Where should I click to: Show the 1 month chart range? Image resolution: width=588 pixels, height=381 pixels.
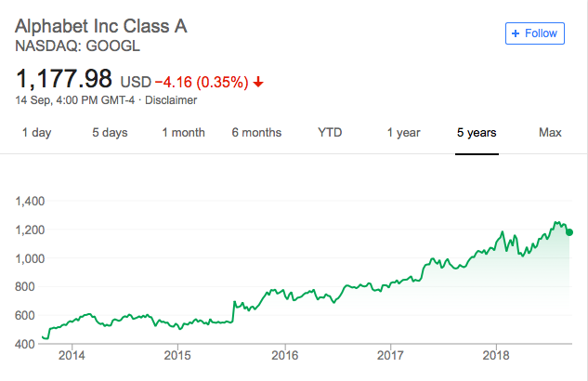(x=183, y=133)
